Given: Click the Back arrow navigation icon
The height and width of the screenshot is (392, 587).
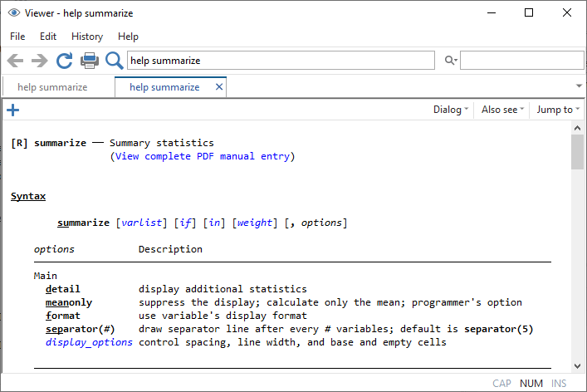Looking at the screenshot, I should point(15,61).
